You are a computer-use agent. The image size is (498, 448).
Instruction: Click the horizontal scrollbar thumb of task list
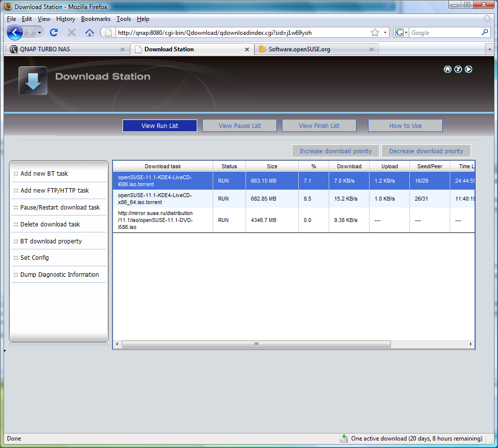(256, 344)
